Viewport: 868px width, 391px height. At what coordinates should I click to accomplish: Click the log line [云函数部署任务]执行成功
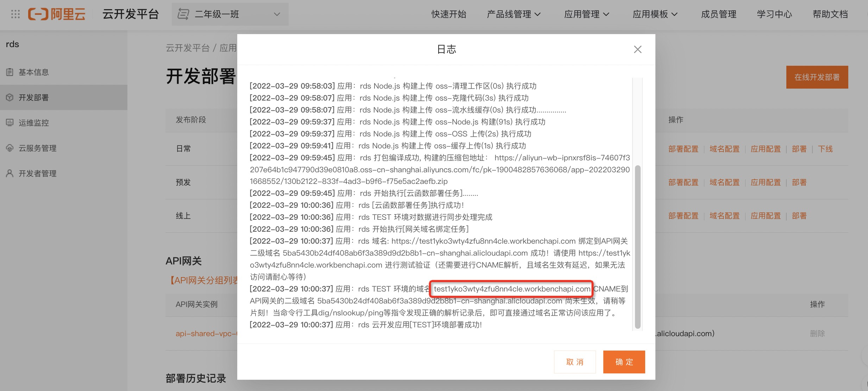tap(357, 205)
